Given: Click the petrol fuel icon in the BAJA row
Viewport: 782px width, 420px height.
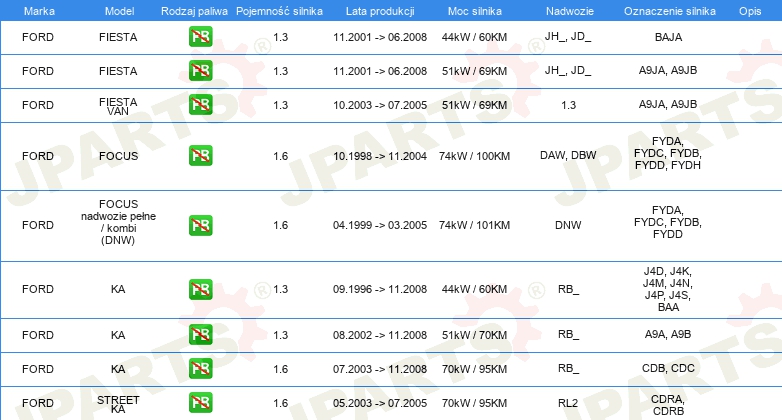Looking at the screenshot, I should pyautogui.click(x=200, y=37).
